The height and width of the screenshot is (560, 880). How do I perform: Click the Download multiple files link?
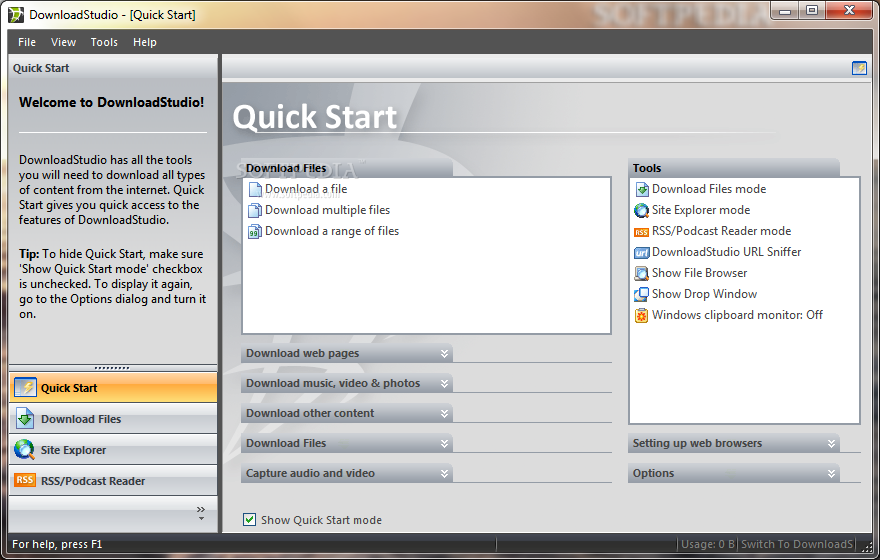[x=327, y=210]
